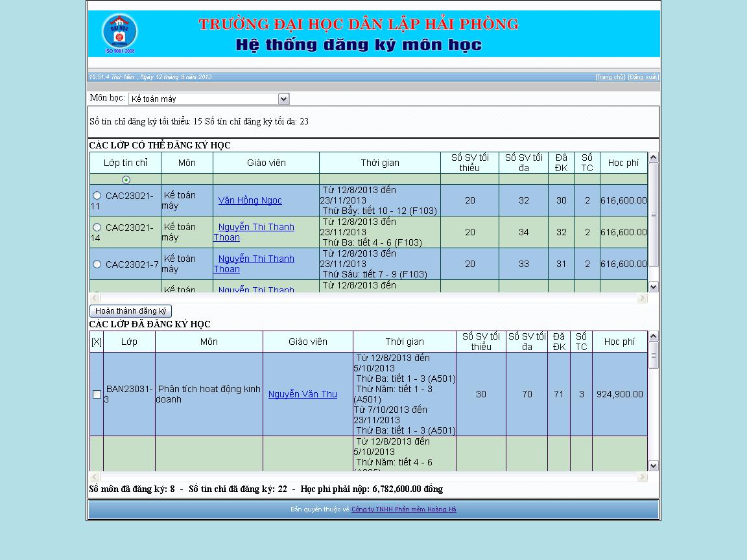
Task: Open Công ty TNHH Phần mềm Hoàng Hà link
Action: pos(403,509)
